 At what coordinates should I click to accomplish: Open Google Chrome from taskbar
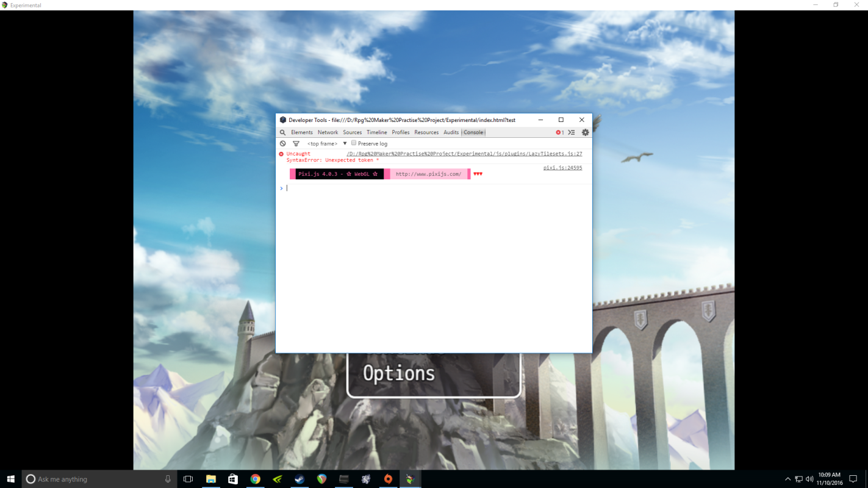point(255,479)
